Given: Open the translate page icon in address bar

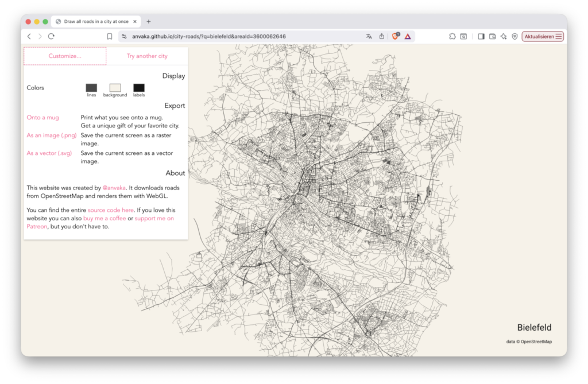Looking at the screenshot, I should (369, 36).
